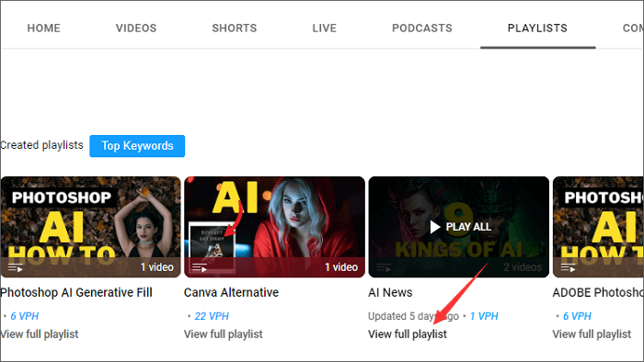Open the Photoshop AI Generative Fill title
Image resolution: width=644 pixels, height=362 pixels.
tap(76, 292)
